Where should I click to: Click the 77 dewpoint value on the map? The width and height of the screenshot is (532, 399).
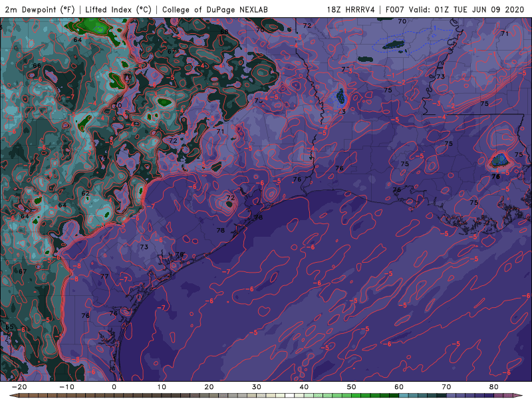tap(104, 276)
